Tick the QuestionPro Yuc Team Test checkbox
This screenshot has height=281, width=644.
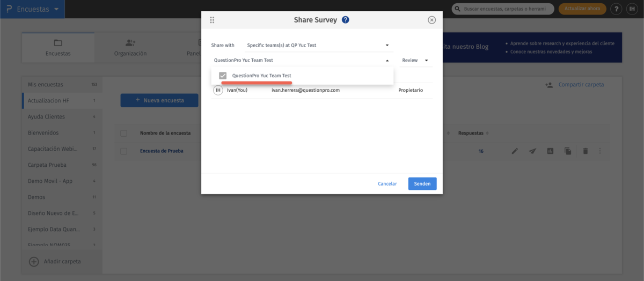(223, 76)
